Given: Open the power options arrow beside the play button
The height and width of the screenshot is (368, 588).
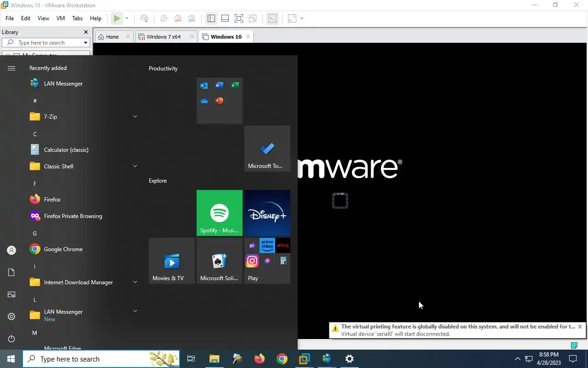Looking at the screenshot, I should pyautogui.click(x=127, y=18).
